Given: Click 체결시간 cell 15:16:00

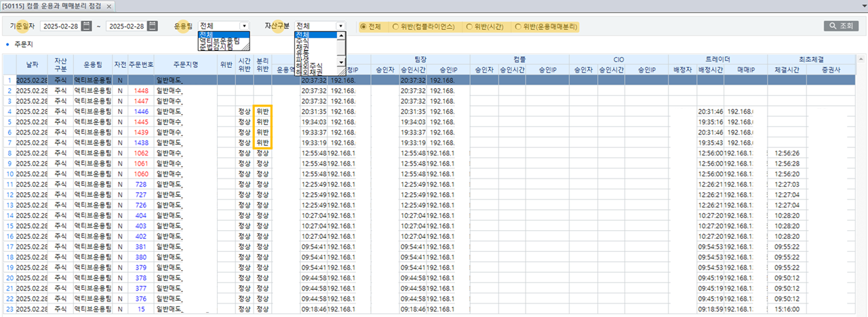Looking at the screenshot, I should (x=787, y=309).
